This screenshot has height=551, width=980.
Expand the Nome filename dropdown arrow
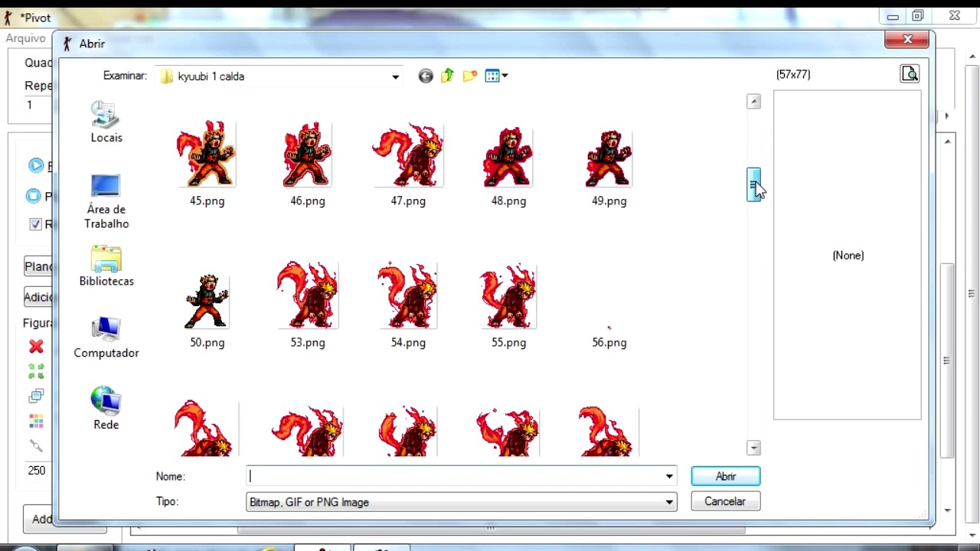pos(669,476)
